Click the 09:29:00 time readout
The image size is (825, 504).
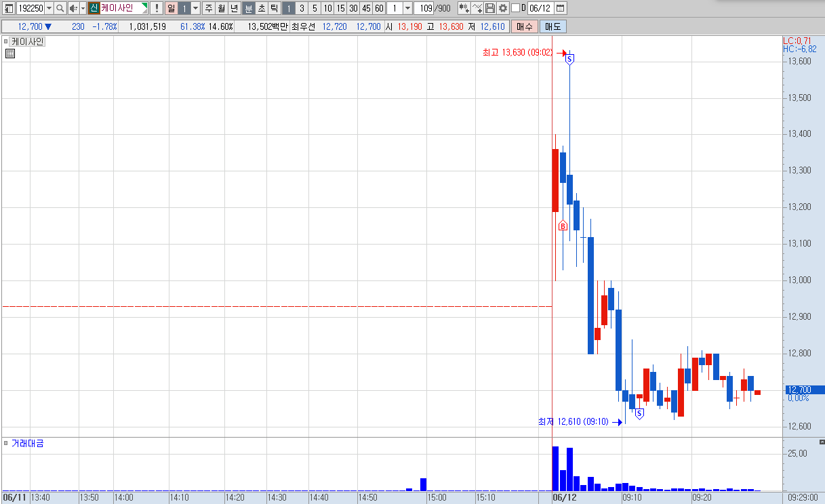coord(803,497)
